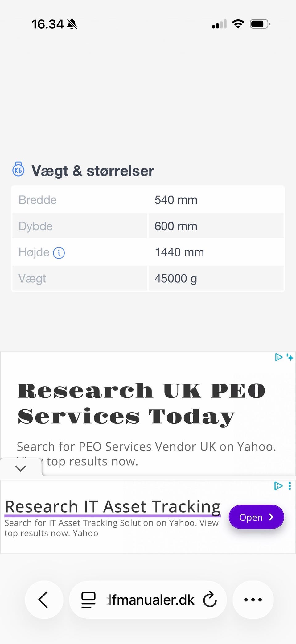Tap the Vægt & størrelser heading
Screen dimensions: 296x644
point(92,171)
